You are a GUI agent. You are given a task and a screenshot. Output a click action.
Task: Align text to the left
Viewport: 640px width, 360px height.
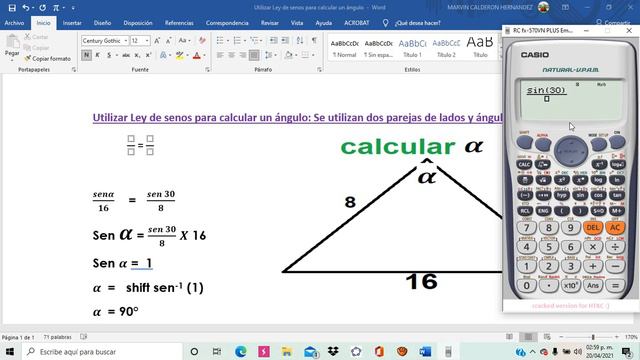(220, 55)
